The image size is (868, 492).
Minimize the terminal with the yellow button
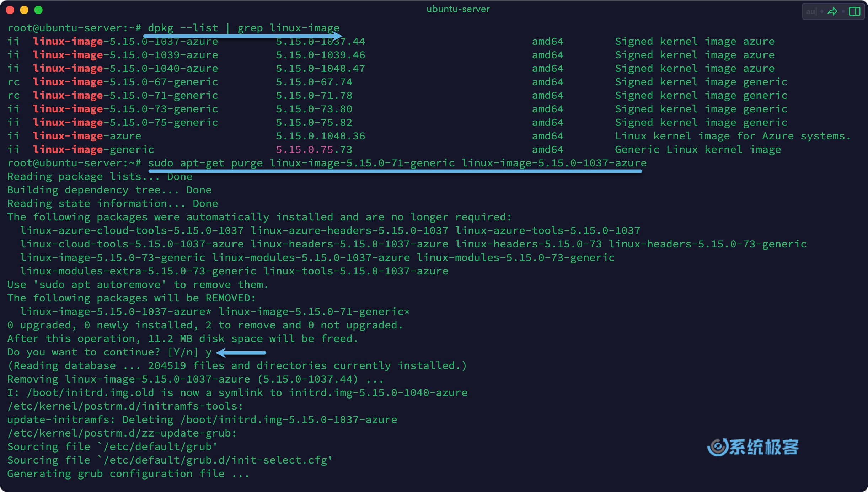tap(24, 10)
